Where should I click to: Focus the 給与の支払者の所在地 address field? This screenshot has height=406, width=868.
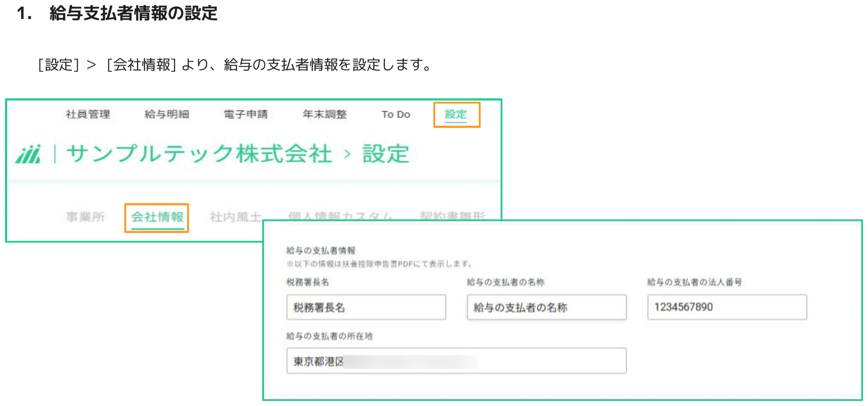point(456,361)
